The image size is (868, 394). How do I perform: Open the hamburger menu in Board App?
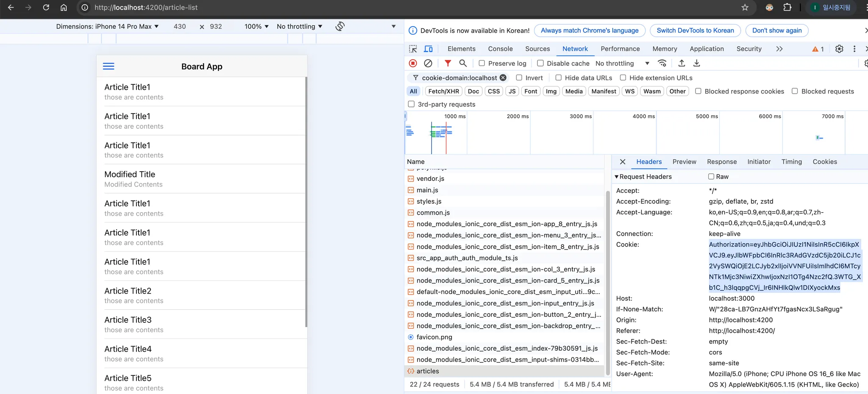(x=108, y=66)
